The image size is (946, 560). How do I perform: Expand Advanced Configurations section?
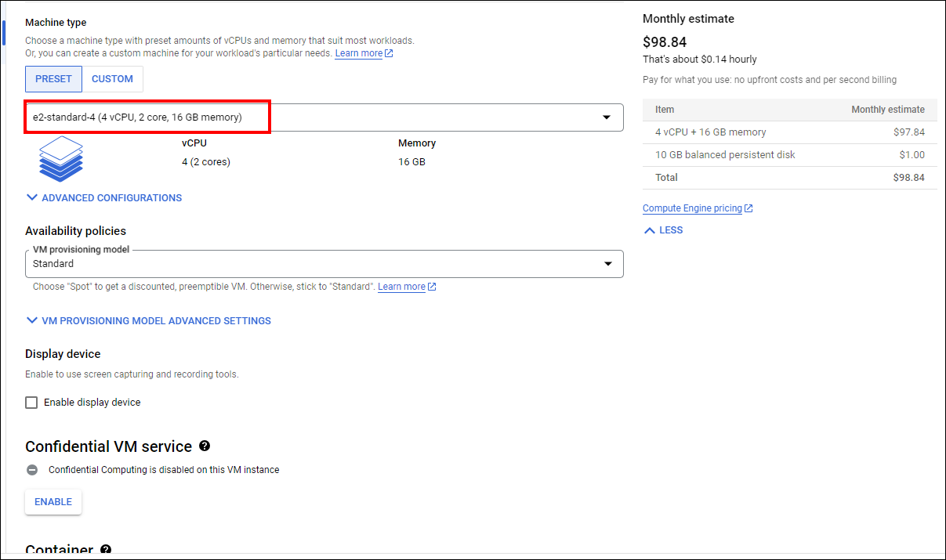(x=103, y=198)
